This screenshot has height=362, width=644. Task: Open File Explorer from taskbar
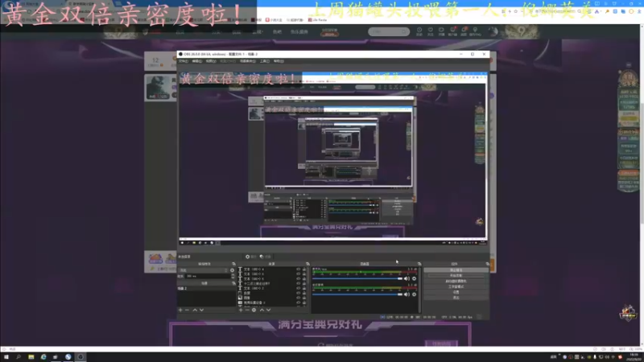pyautogui.click(x=31, y=357)
